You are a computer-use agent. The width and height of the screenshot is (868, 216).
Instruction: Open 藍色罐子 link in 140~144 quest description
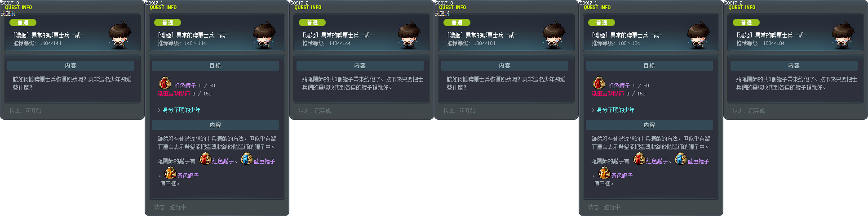(264, 161)
